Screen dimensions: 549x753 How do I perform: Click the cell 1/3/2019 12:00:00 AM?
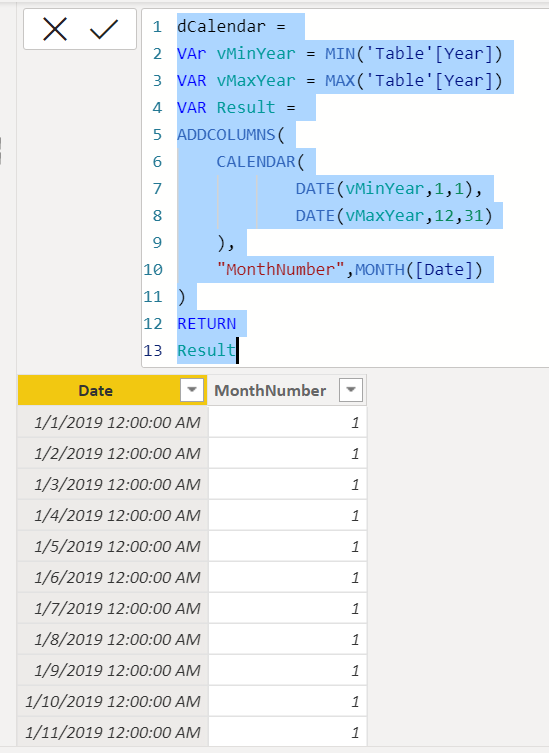point(113,484)
